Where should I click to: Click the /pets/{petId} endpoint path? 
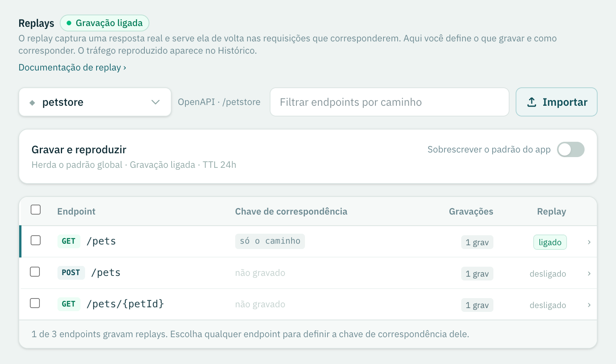pyautogui.click(x=125, y=304)
